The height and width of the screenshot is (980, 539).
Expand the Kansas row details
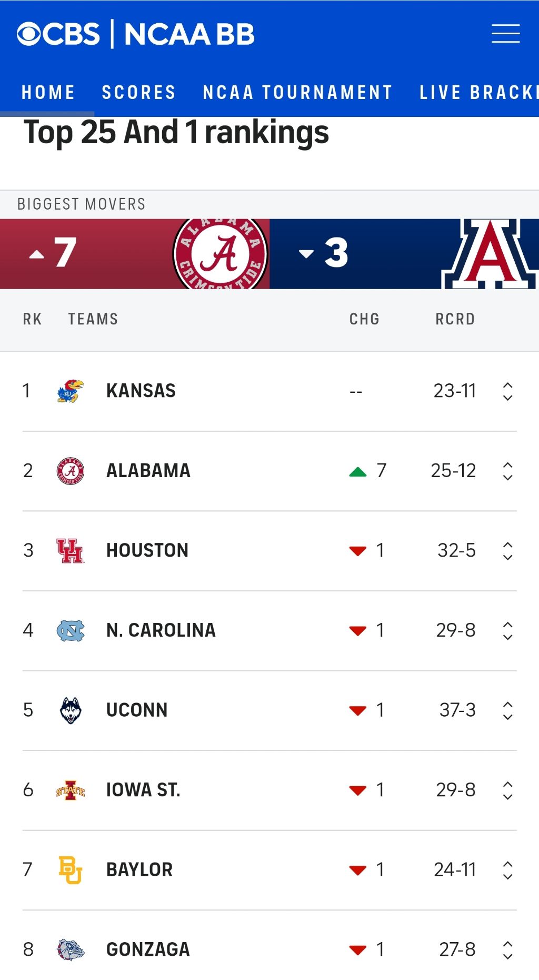pyautogui.click(x=507, y=391)
